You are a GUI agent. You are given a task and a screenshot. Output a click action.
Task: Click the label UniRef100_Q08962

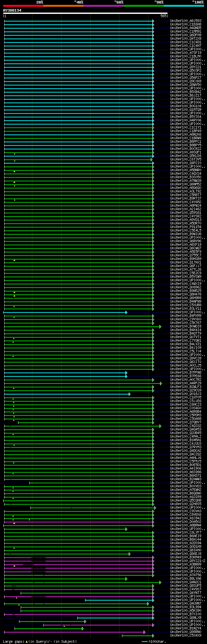[x=186, y=287]
